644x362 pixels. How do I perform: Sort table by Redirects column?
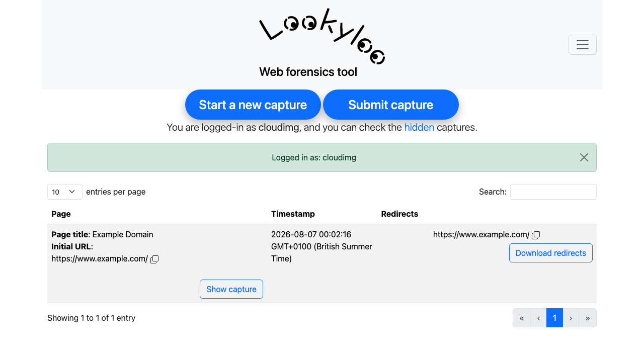point(399,214)
